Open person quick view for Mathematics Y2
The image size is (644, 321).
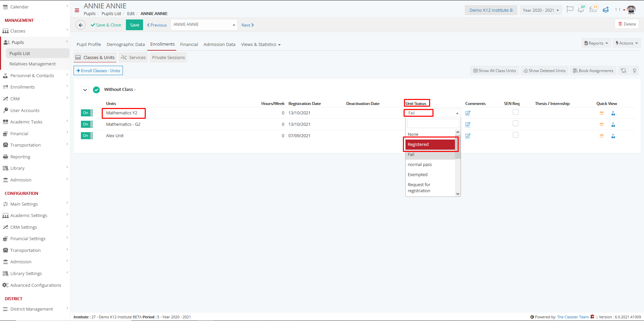coord(613,113)
